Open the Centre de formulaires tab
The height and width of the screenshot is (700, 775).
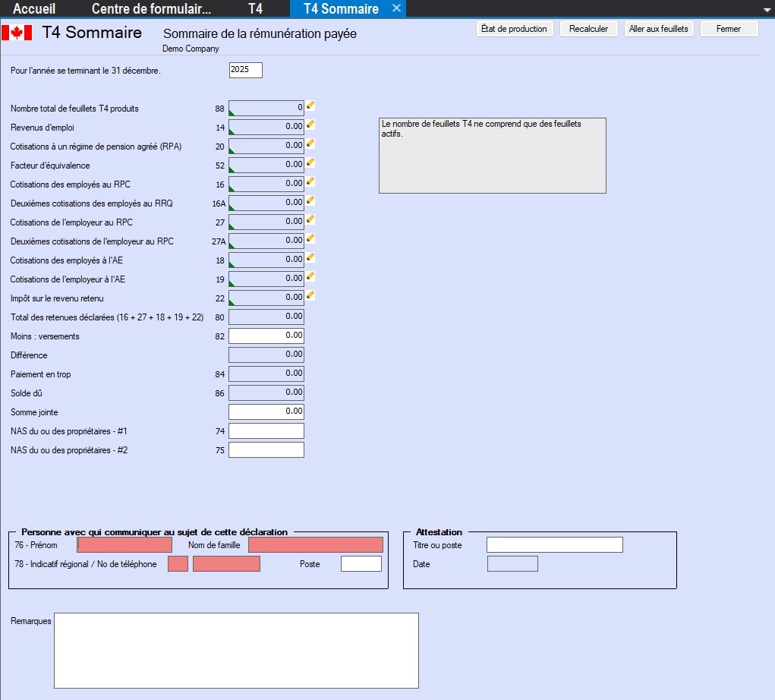point(151,9)
